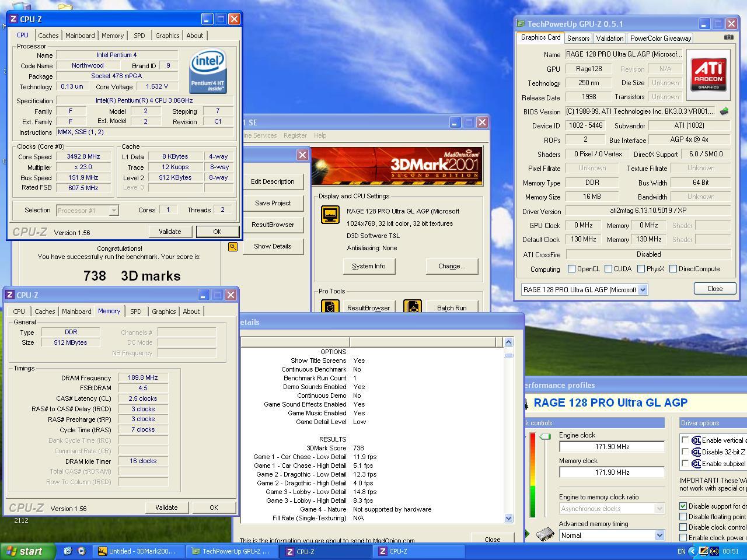The height and width of the screenshot is (560, 747).
Task: Click the Save Project button
Action: (x=273, y=203)
